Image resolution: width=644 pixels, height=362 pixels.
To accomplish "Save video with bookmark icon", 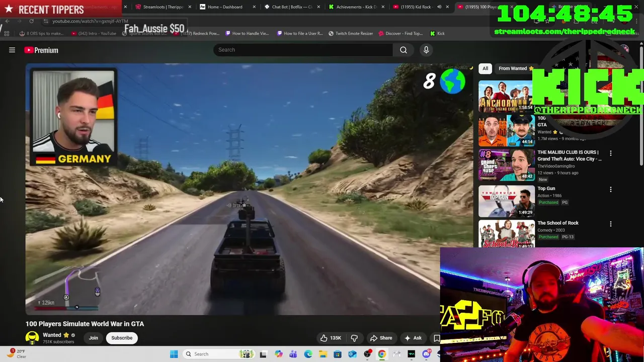I will [x=436, y=338].
